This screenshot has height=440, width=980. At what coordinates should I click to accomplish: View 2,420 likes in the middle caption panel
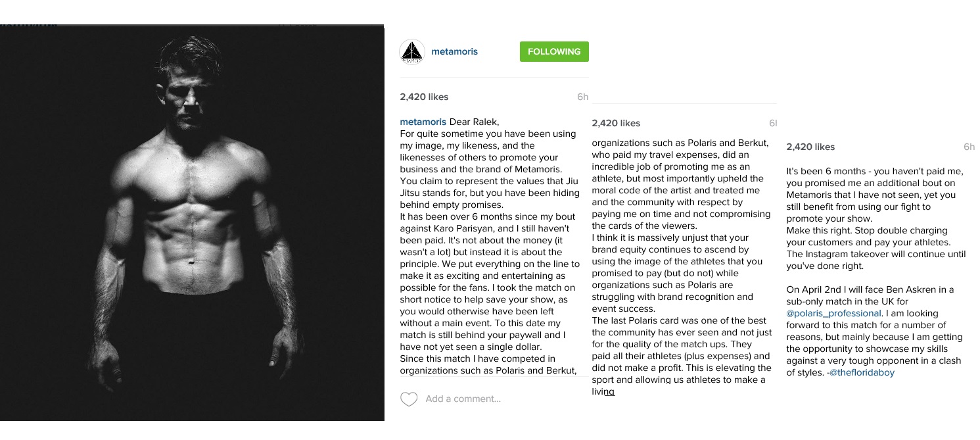[616, 123]
